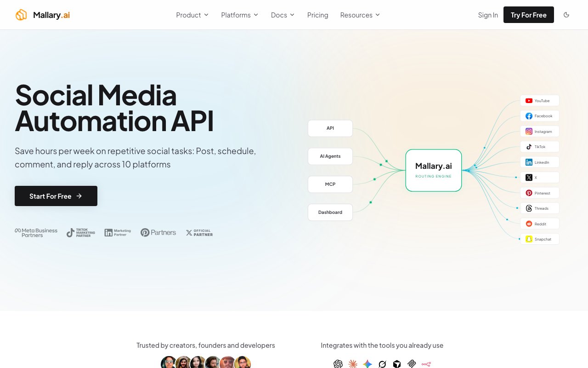Toggle dark mode with the moon icon
Image resolution: width=588 pixels, height=368 pixels.
tap(566, 15)
